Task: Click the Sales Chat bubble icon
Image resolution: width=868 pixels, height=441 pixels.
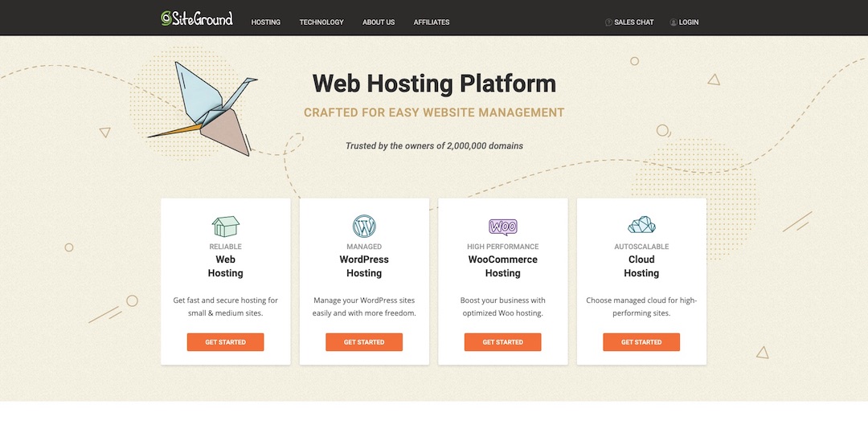Action: [608, 22]
